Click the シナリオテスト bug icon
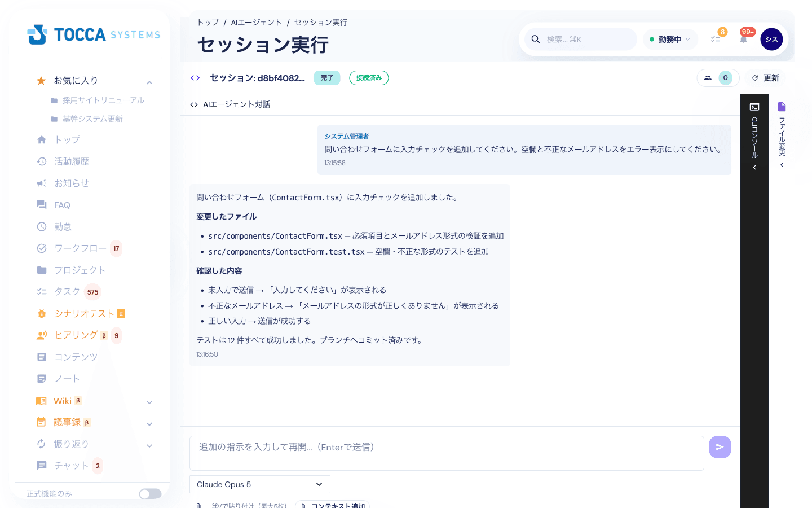Screen dimensions: 812x508 tap(42, 313)
